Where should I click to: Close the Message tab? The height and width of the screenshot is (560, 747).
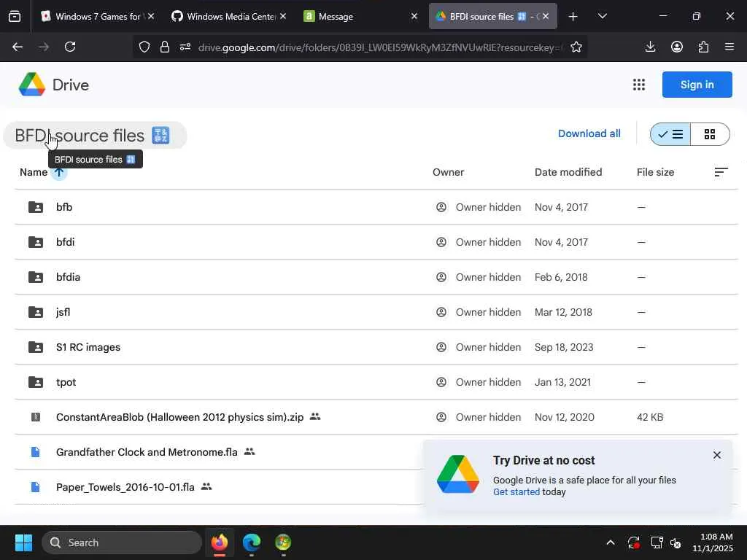point(414,16)
